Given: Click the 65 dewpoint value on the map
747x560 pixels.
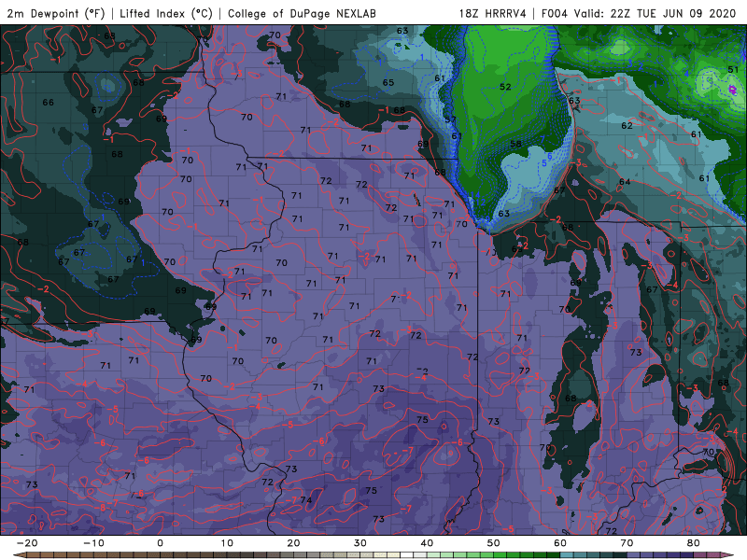Looking at the screenshot, I should [x=388, y=83].
